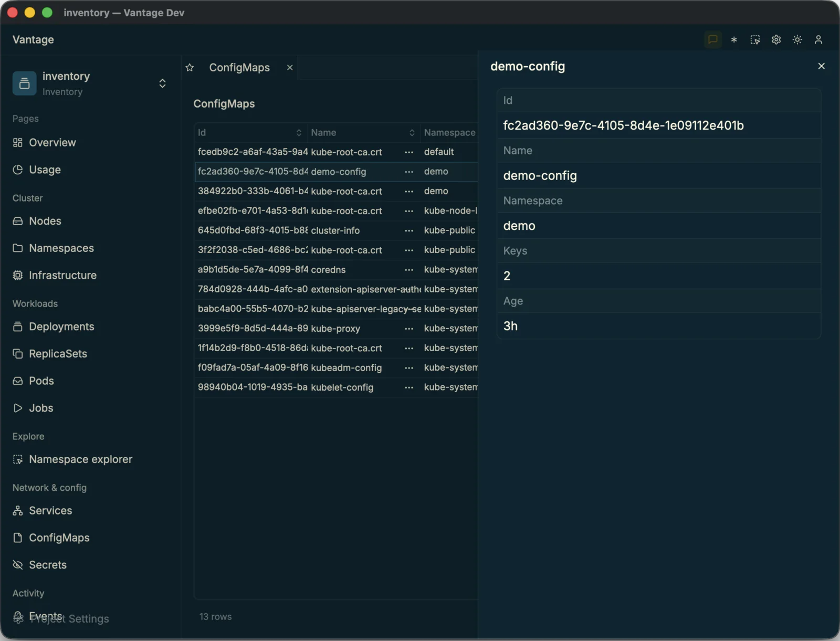Select the demo-config name cell

click(x=339, y=172)
